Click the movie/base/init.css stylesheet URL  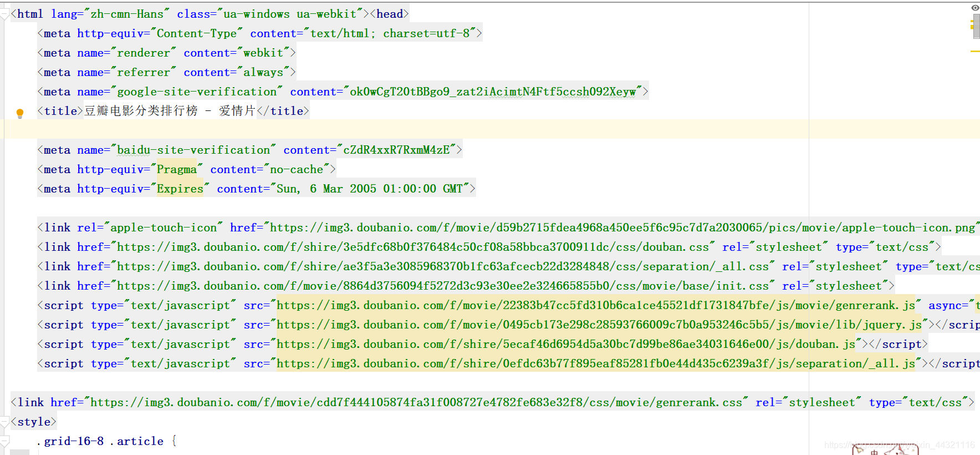point(443,286)
